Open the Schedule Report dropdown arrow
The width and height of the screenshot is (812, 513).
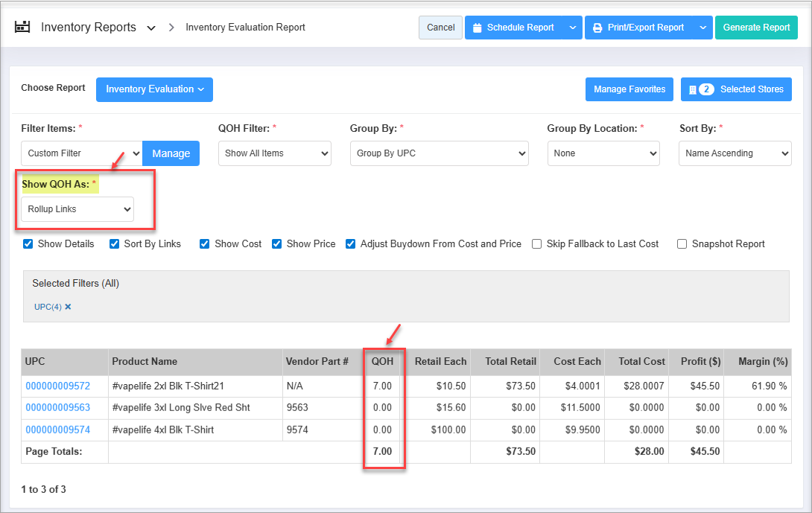[x=572, y=28]
